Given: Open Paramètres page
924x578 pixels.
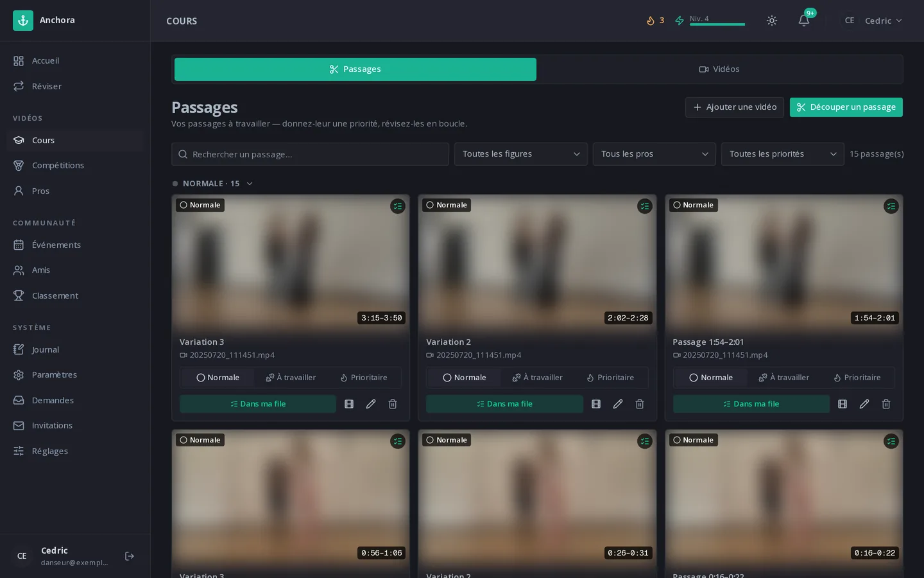Looking at the screenshot, I should tap(75, 375).
